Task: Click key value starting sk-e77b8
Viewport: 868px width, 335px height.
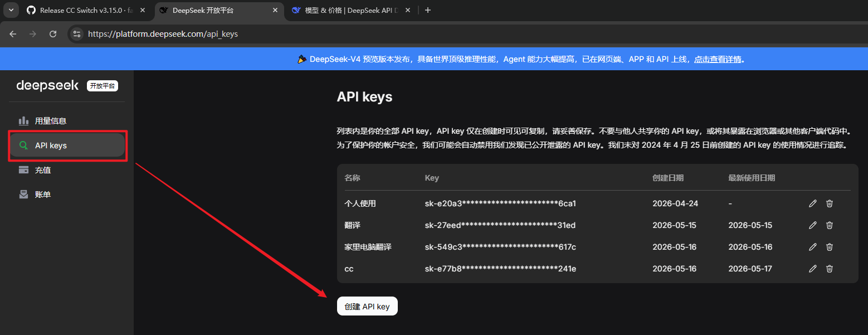Action: pyautogui.click(x=500, y=269)
